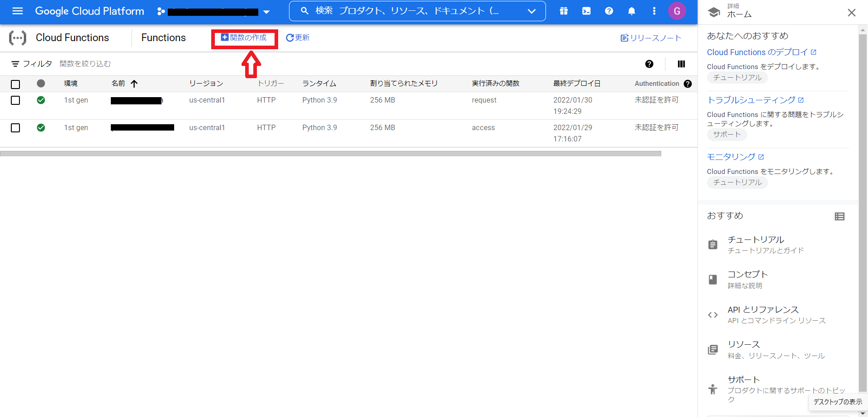Toggle the おすすめ list view icon
The width and height of the screenshot is (868, 417).
coord(840,216)
